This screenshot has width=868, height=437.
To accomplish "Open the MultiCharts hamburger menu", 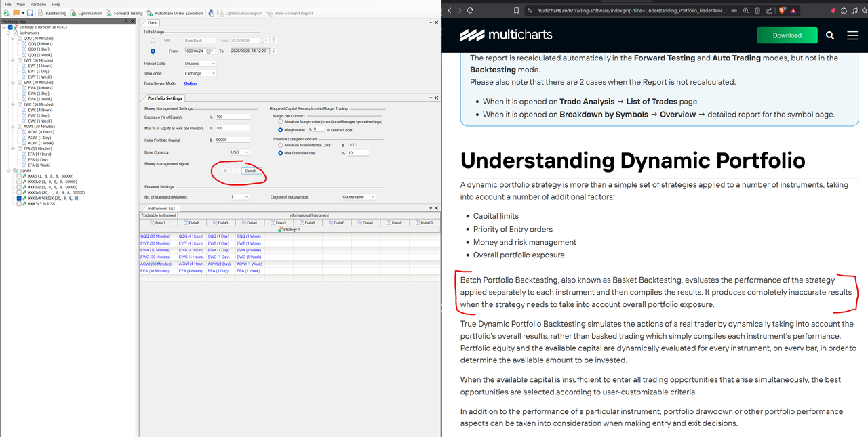I will 852,35.
